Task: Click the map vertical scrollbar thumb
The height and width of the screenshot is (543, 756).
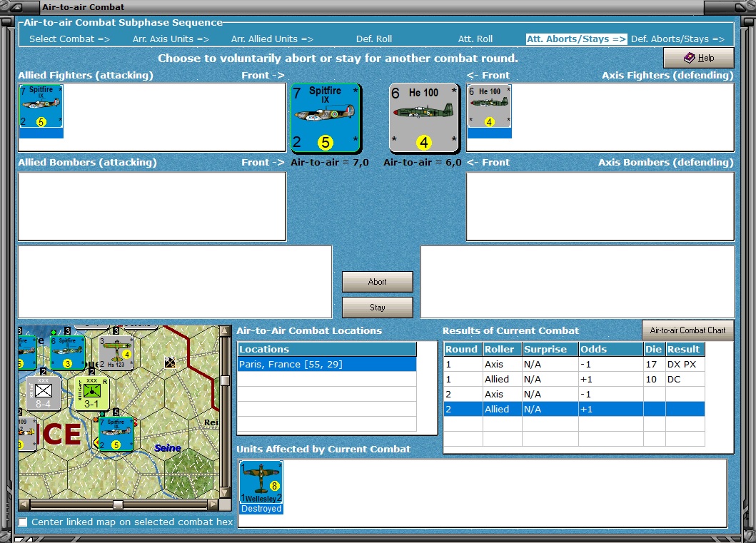Action: pyautogui.click(x=225, y=380)
